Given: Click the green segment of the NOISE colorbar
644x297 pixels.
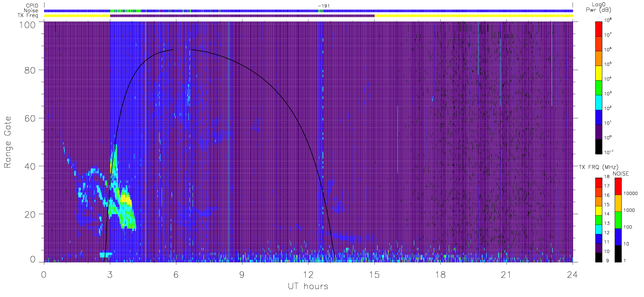Looking at the screenshot, I should 618,220.
